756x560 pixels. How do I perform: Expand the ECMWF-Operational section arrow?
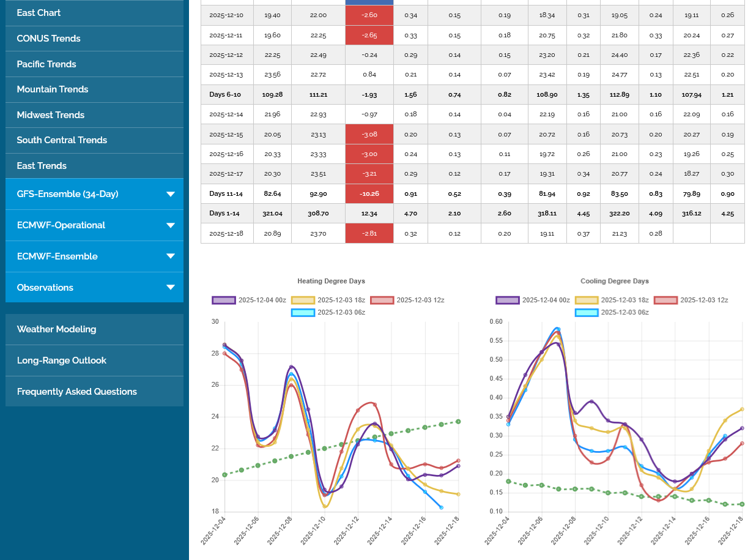pos(170,225)
